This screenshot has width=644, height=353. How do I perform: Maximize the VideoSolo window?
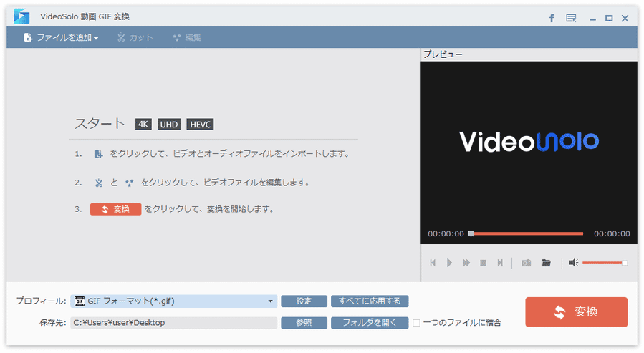click(x=609, y=18)
